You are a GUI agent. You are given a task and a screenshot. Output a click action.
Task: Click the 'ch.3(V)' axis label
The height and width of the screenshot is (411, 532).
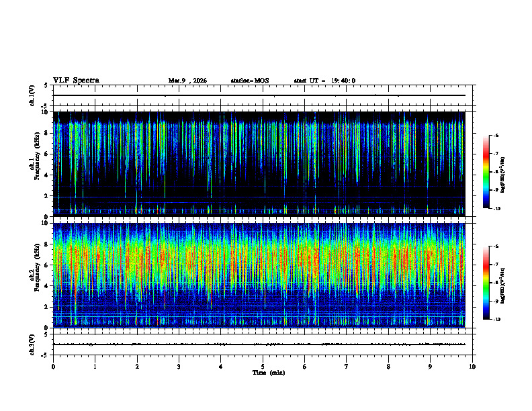click(x=32, y=345)
